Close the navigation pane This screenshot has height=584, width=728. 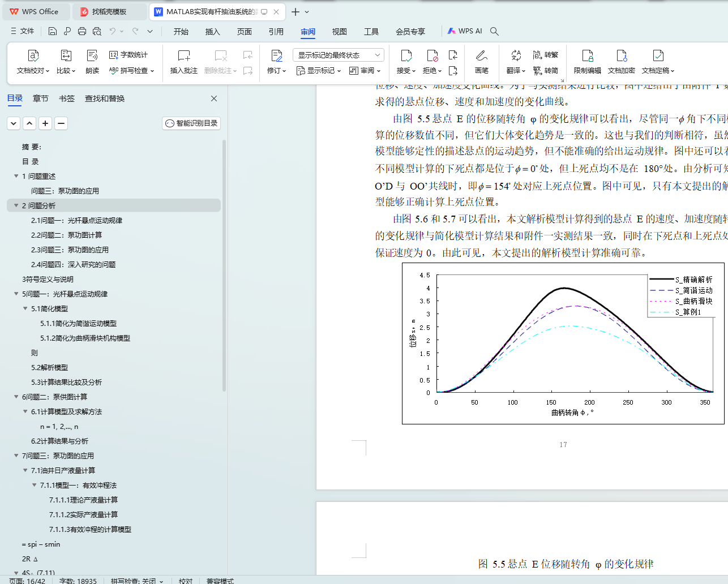[214, 98]
